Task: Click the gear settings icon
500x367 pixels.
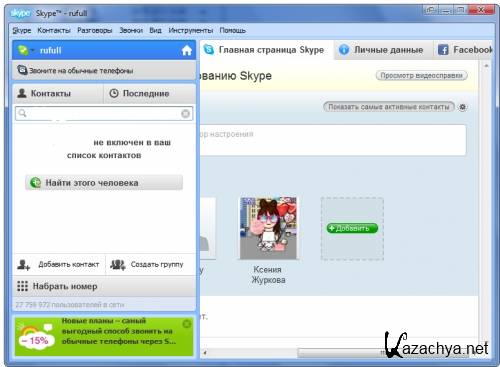Action: click(x=463, y=107)
